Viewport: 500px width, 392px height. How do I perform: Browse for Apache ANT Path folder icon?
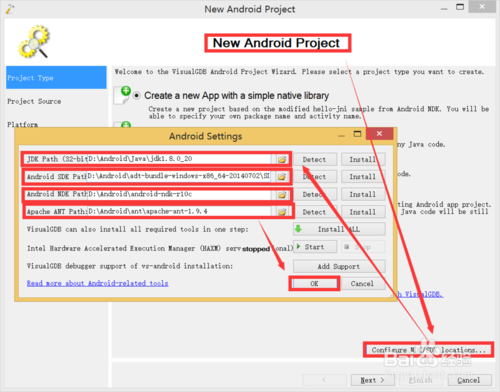[282, 212]
